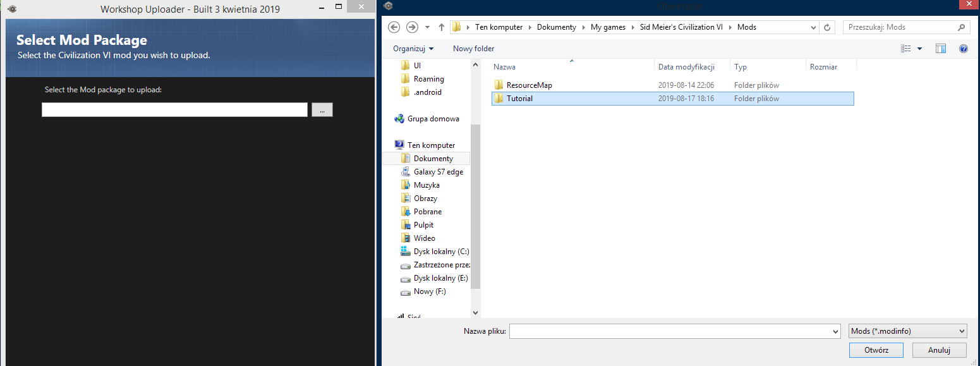This screenshot has height=366, width=980.
Task: Select 'Galaxy S7 edge' device
Action: tap(438, 172)
